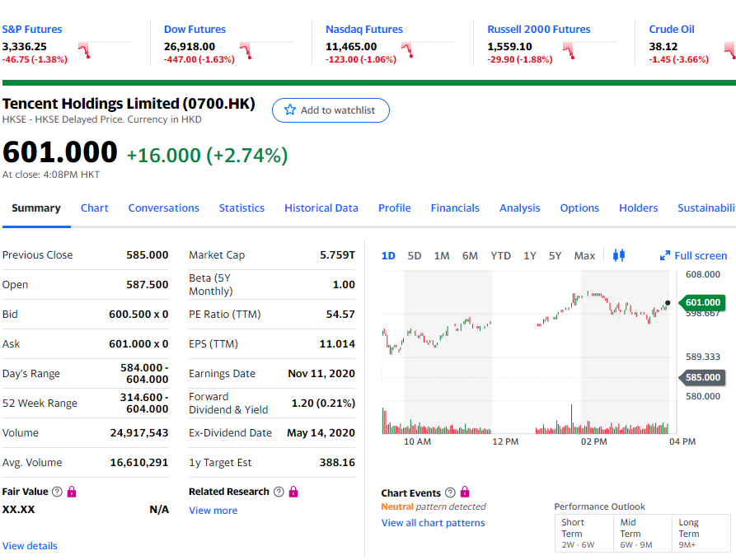Viewport: 736px width, 560px height.
Task: Click the S&P Futures mini sparkline chart
Action: (x=105, y=49)
